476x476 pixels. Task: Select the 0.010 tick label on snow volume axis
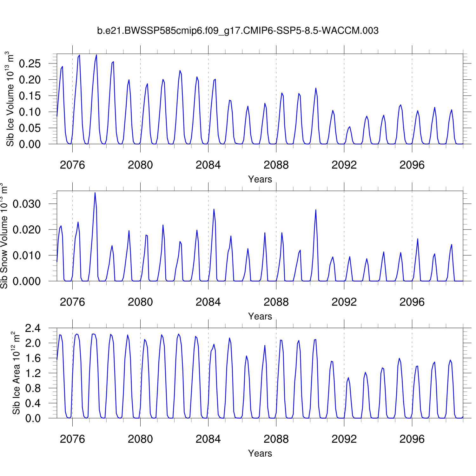(x=27, y=255)
